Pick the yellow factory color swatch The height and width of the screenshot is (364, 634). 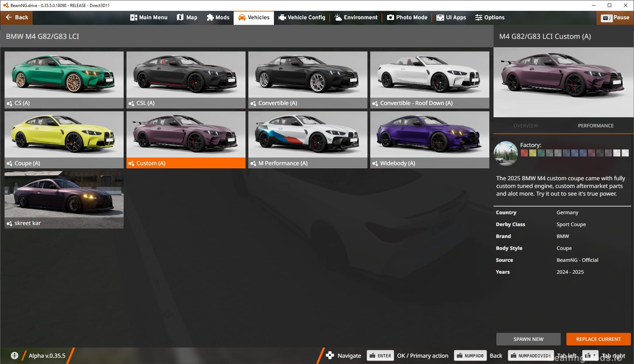click(x=533, y=153)
